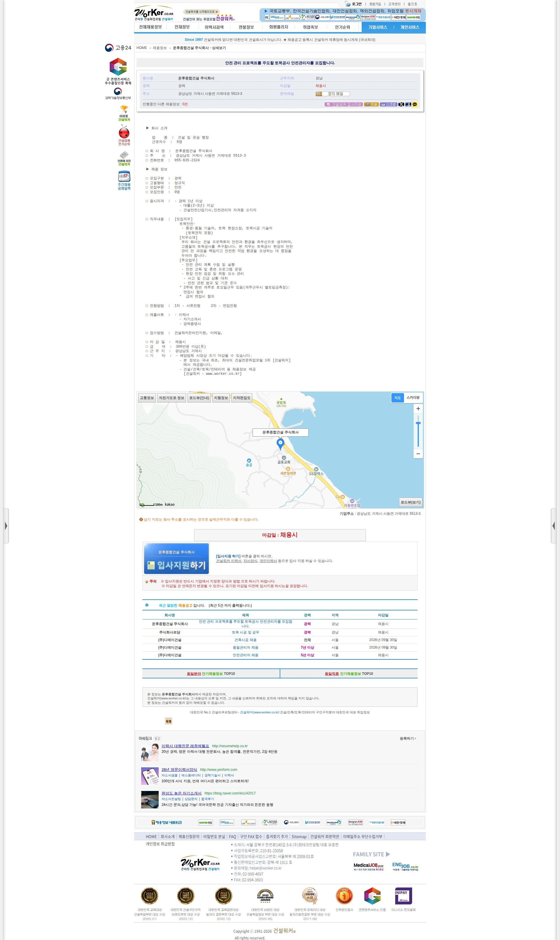
Task: Open 어바웃 건설워커 trophy icon
Action: pos(124,113)
